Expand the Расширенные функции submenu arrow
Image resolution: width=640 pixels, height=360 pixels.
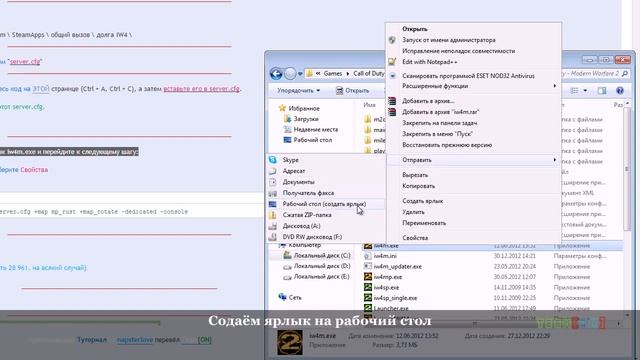[x=554, y=86]
